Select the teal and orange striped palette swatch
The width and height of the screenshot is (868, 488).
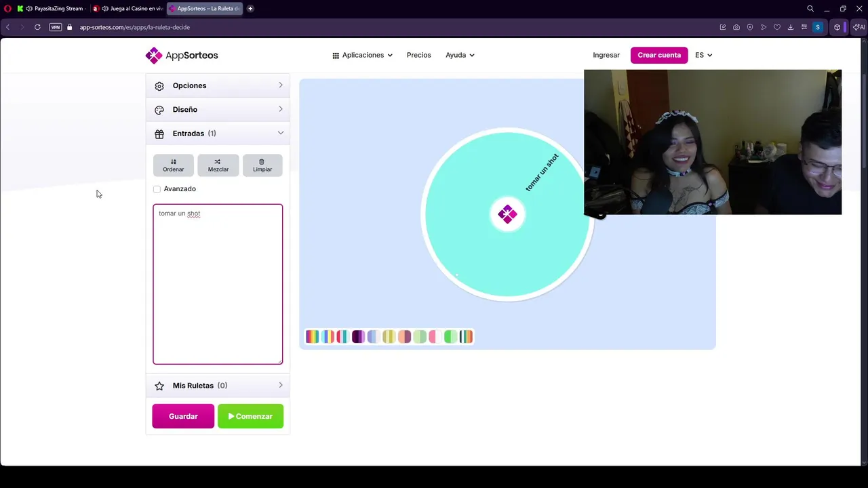466,336
